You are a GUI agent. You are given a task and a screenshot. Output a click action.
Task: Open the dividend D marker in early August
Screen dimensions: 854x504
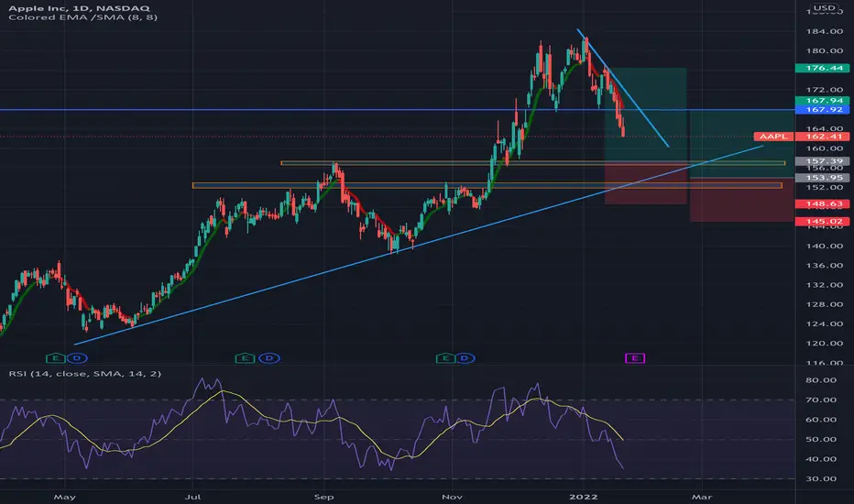pos(269,358)
